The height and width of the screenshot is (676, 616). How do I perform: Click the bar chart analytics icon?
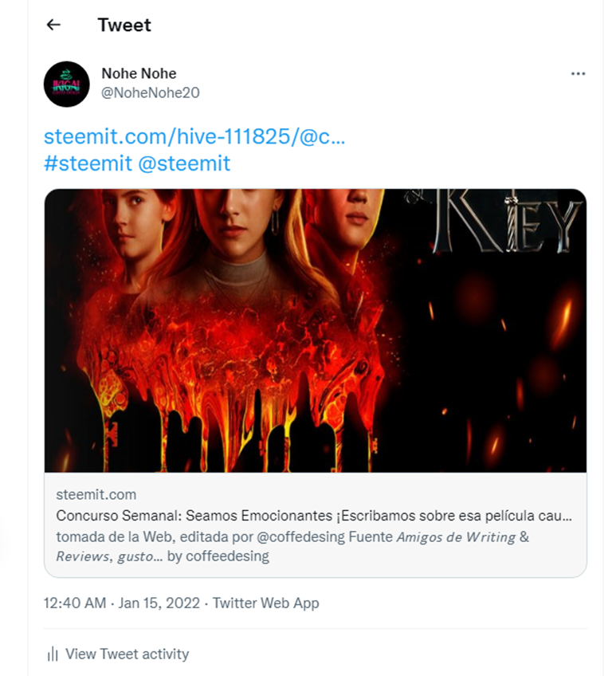coord(53,654)
